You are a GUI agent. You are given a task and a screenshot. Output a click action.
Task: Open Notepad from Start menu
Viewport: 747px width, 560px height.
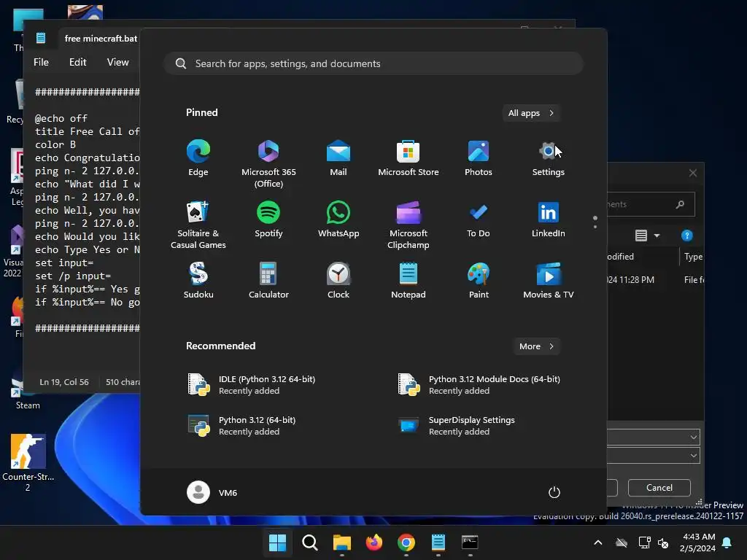pyautogui.click(x=409, y=281)
